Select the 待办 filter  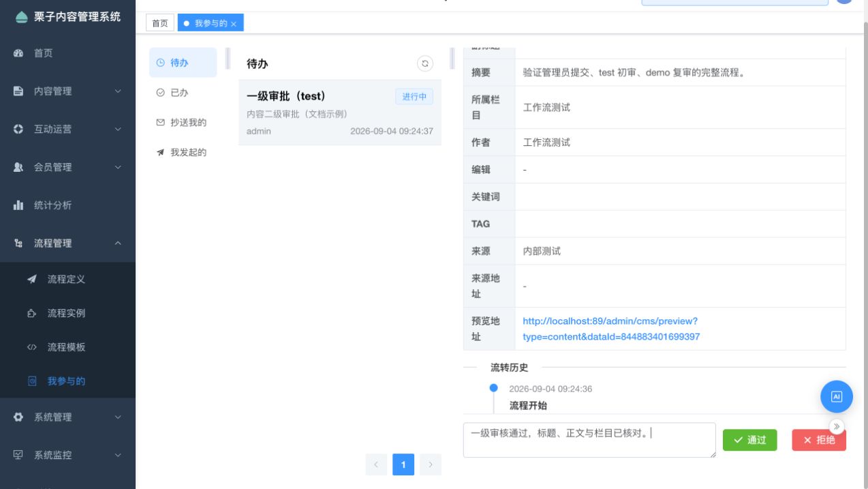(x=183, y=63)
